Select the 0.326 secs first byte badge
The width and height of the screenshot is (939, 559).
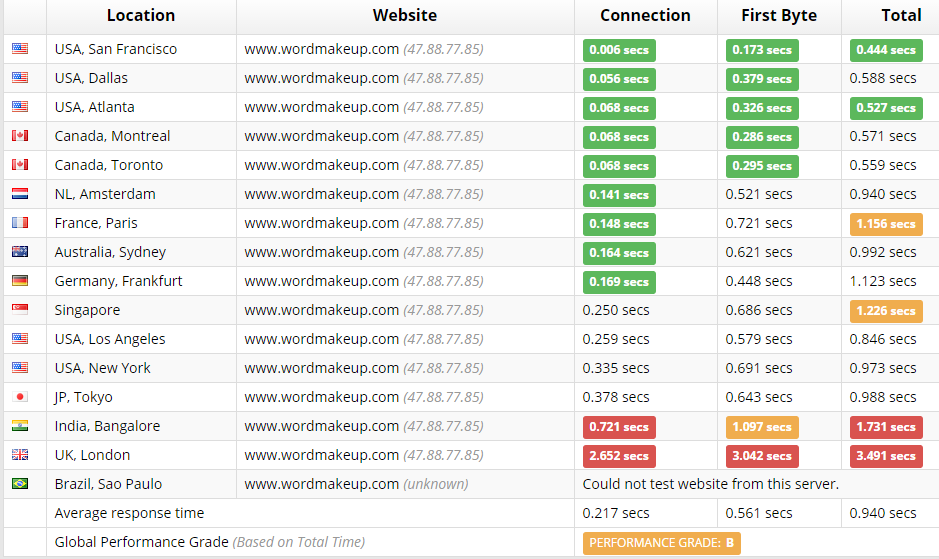point(762,108)
